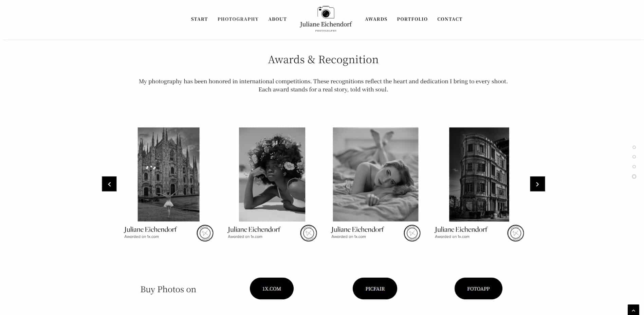Image resolution: width=644 pixels, height=315 pixels.
Task: Select the fourth side navigation dot
Action: (634, 176)
